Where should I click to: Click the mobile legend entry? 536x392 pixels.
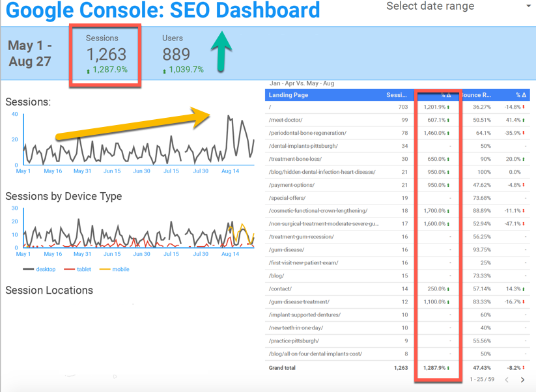click(115, 270)
